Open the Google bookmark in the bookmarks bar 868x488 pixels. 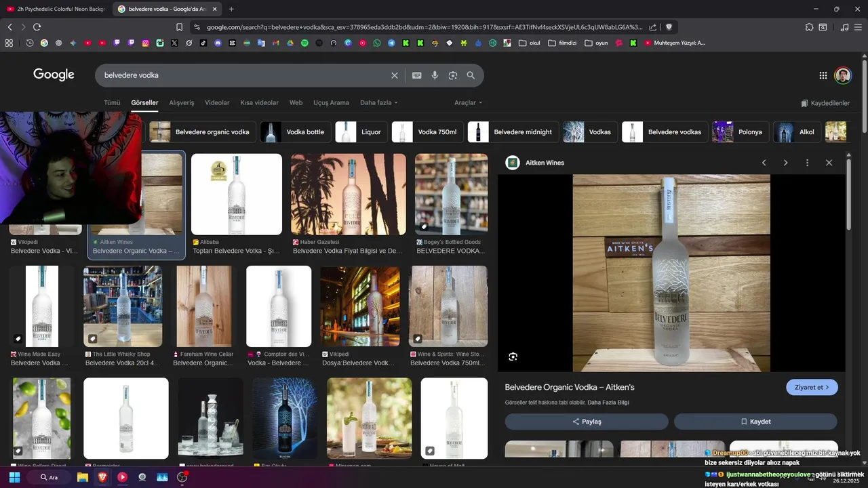point(44,43)
